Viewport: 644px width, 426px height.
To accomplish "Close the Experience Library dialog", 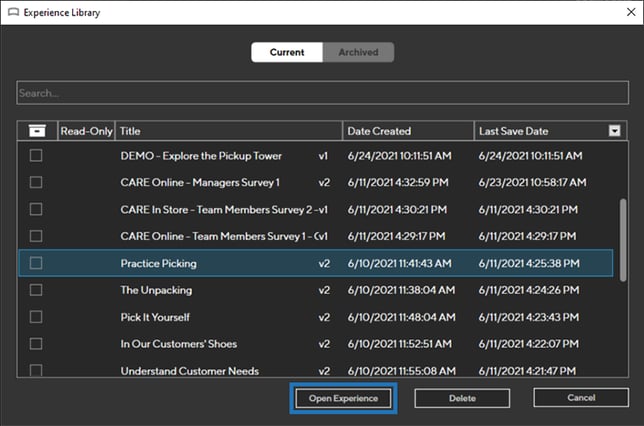I will click(631, 12).
